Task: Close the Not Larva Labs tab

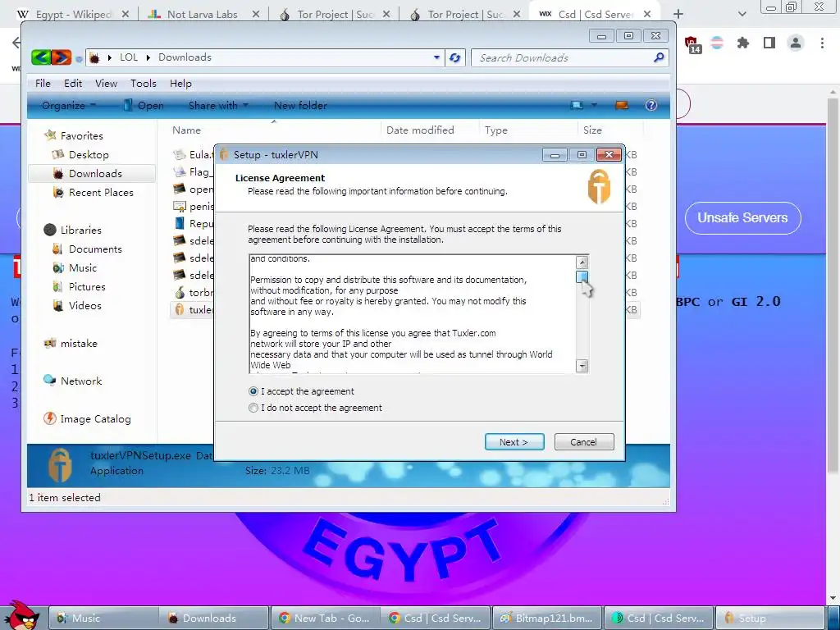Action: [x=256, y=14]
